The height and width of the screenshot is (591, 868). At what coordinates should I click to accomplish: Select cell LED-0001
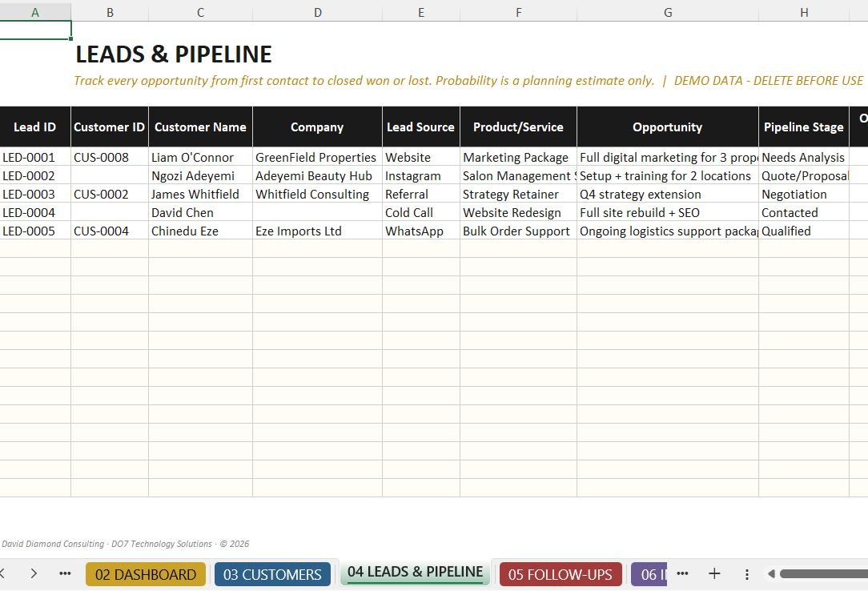pos(35,157)
